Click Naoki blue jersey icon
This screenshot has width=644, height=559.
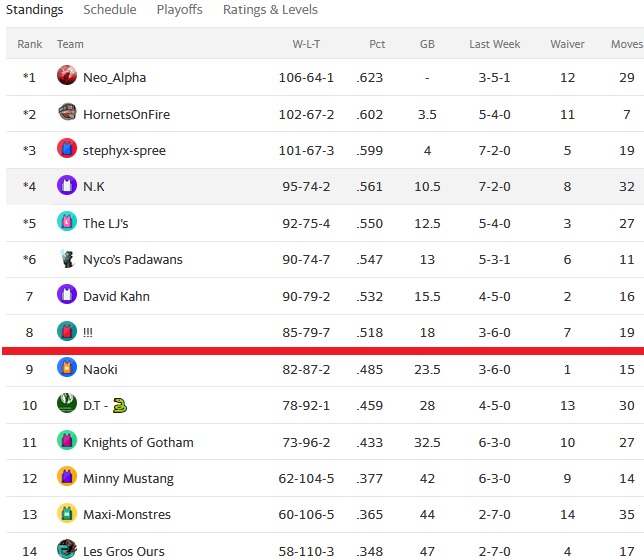[67, 367]
